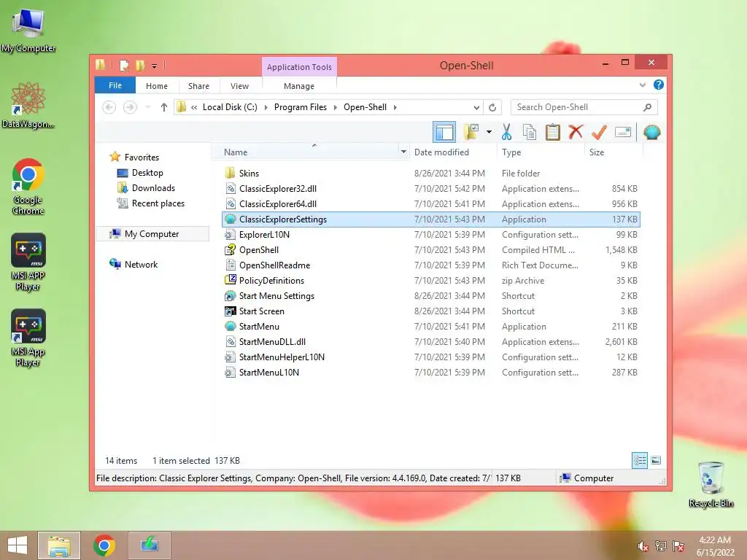The height and width of the screenshot is (560, 747).
Task: Click the Application Tools contextual tab
Action: (x=299, y=67)
